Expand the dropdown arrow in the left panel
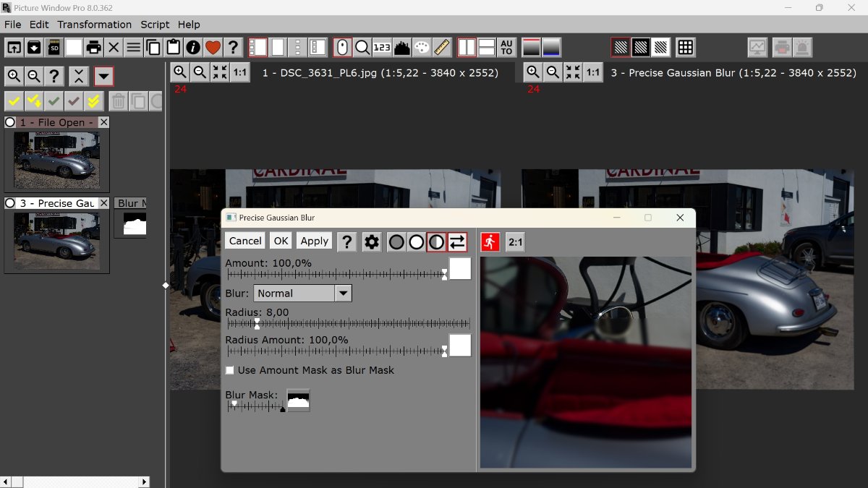The height and width of the screenshot is (488, 868). point(103,76)
